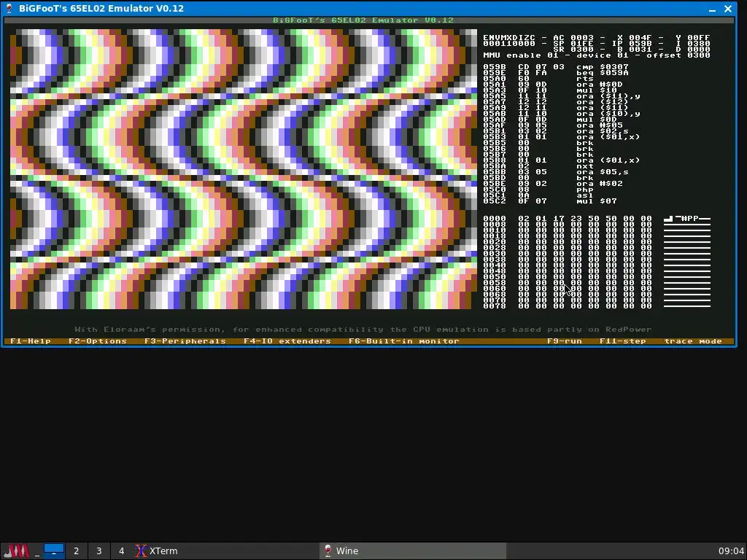Screen dimensions: 747x560
Task: Click the B register value 0031
Action: point(640,49)
